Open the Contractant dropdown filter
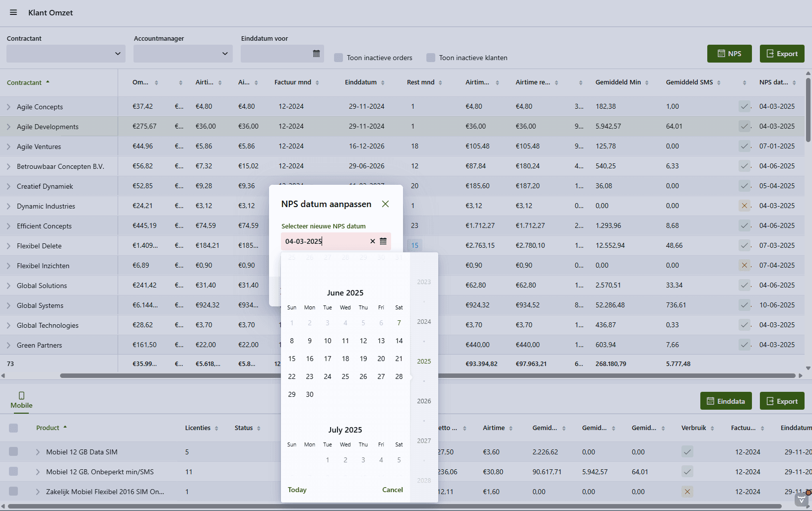This screenshot has width=812, height=511. point(118,54)
